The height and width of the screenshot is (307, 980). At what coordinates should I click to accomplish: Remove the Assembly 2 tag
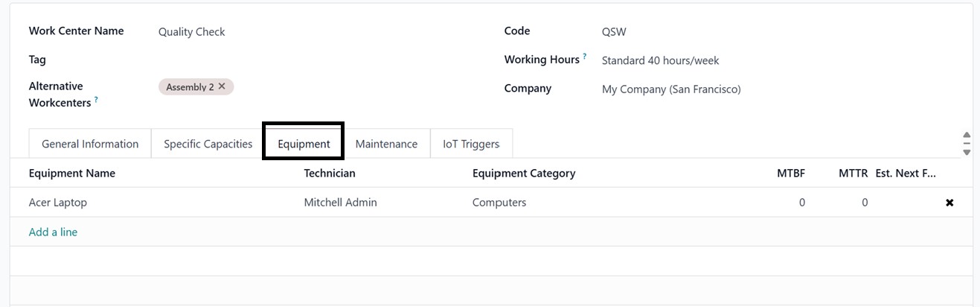tap(222, 86)
